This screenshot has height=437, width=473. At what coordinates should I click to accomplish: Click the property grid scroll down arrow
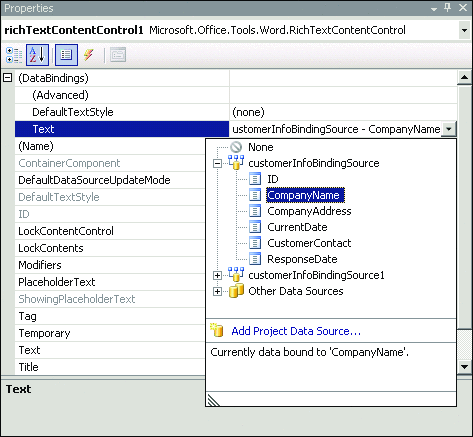(x=464, y=367)
